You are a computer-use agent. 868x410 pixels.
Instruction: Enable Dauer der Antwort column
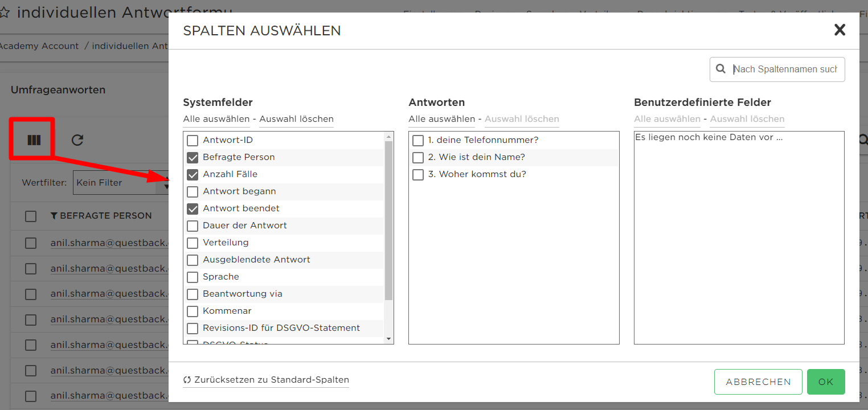[193, 226]
